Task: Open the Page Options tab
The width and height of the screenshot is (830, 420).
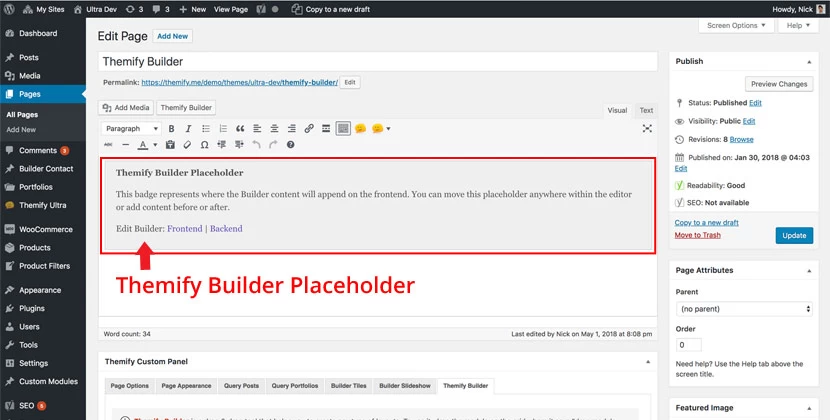Action: pyautogui.click(x=130, y=386)
